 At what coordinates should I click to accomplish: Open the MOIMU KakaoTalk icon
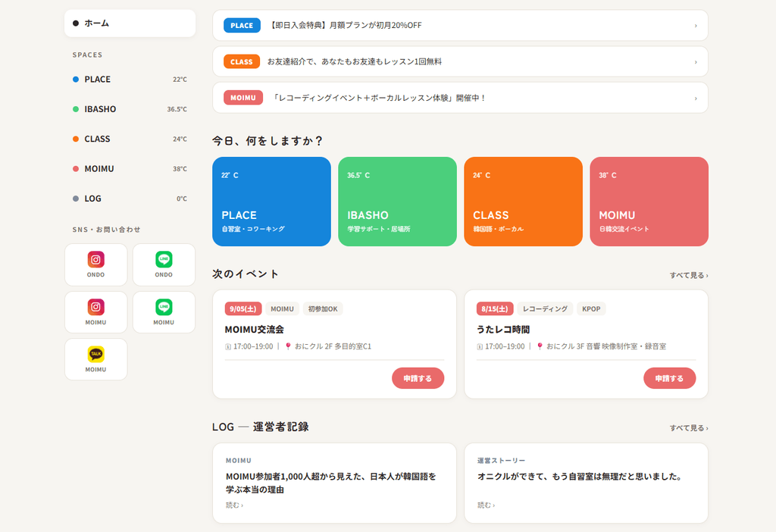pyautogui.click(x=95, y=355)
